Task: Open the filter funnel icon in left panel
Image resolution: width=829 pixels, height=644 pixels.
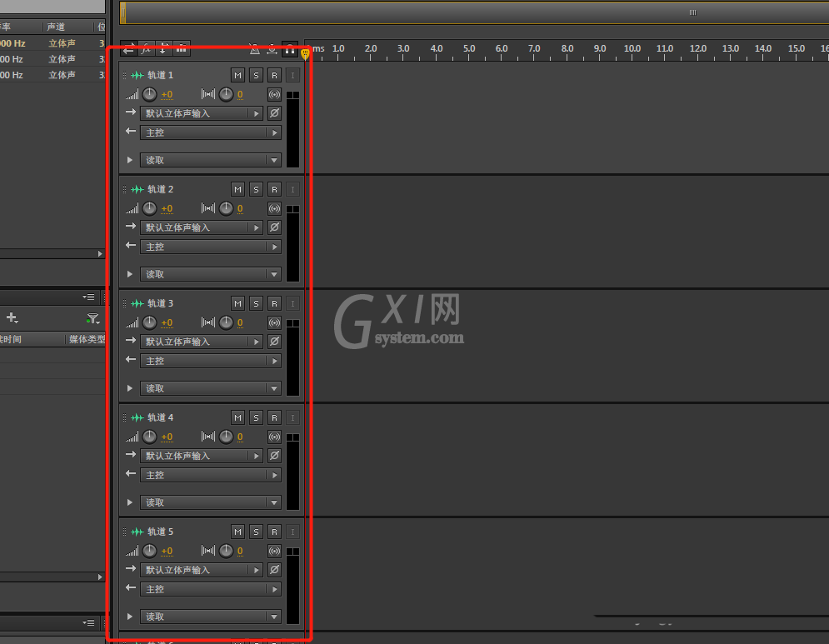Action: [93, 318]
